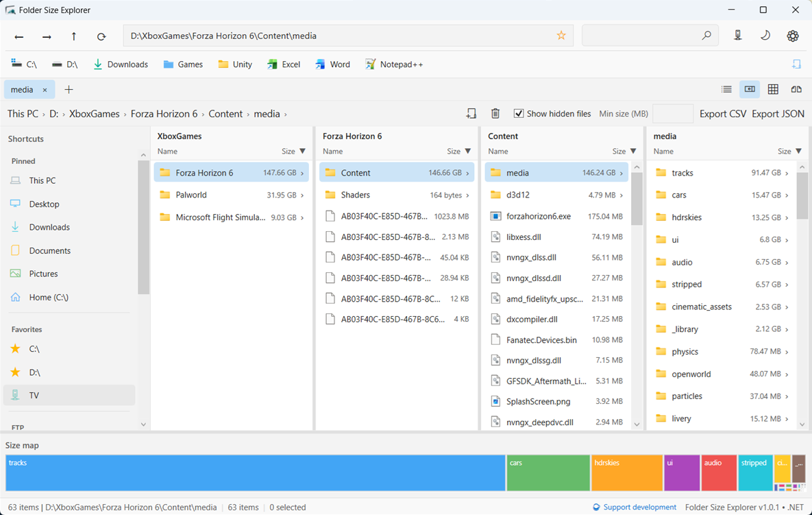The image size is (812, 515).
Task: Click the search magnifier icon
Action: coord(706,36)
